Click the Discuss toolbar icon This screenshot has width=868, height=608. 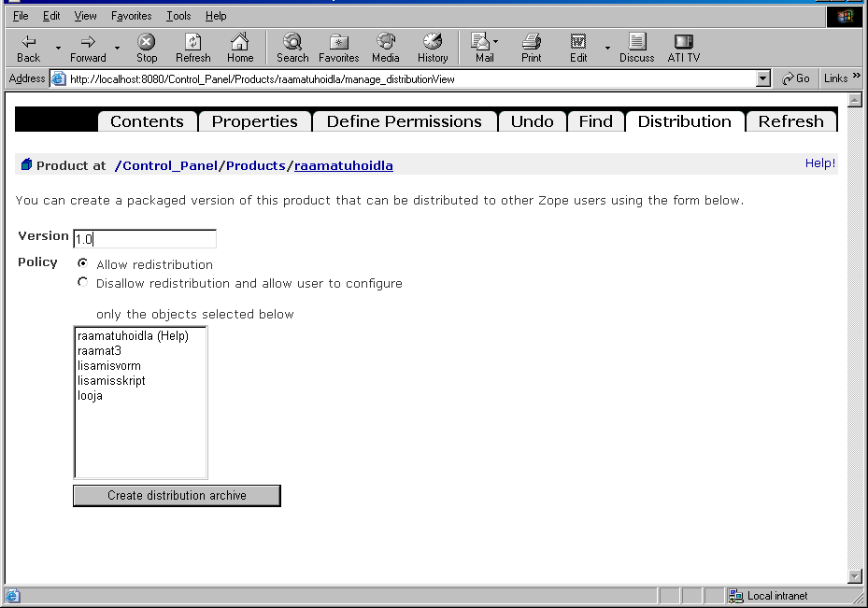click(636, 49)
